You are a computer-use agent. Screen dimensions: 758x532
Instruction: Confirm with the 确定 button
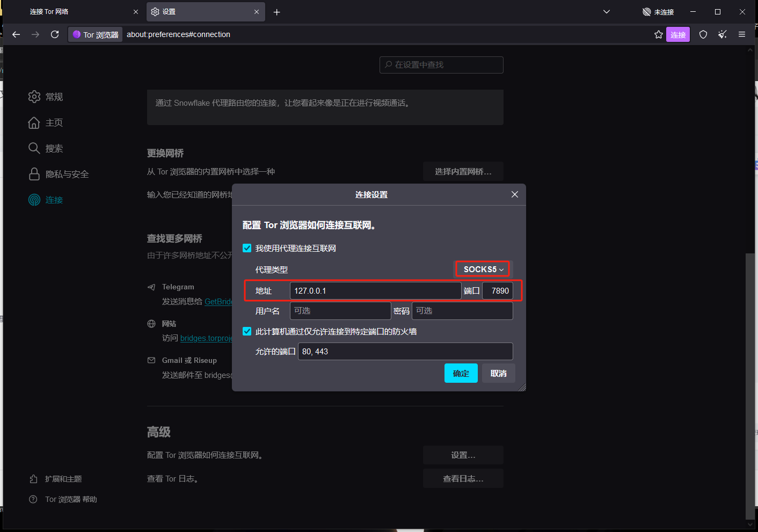click(x=461, y=373)
